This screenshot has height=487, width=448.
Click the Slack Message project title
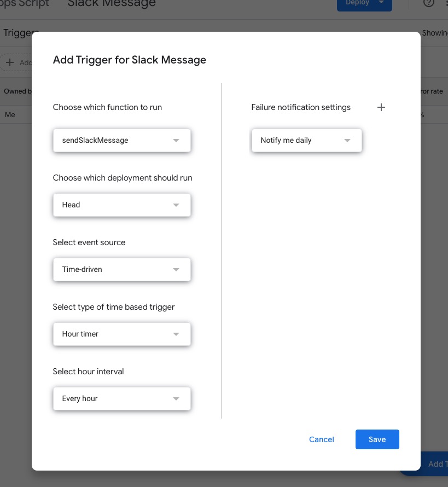112,3
